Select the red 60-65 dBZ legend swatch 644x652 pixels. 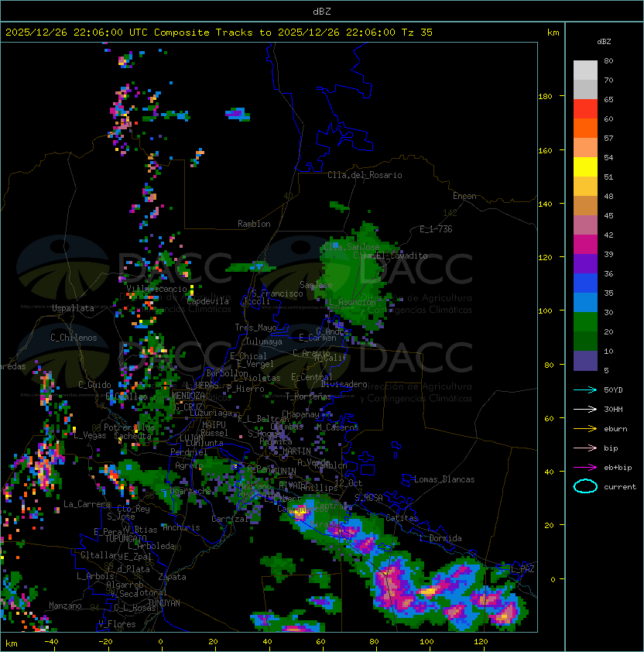click(x=585, y=109)
